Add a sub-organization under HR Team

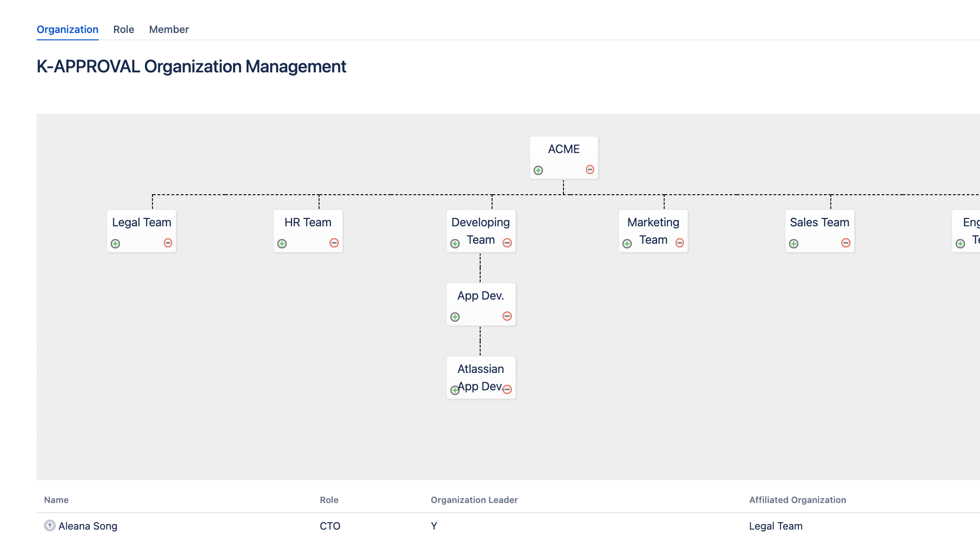tap(282, 244)
